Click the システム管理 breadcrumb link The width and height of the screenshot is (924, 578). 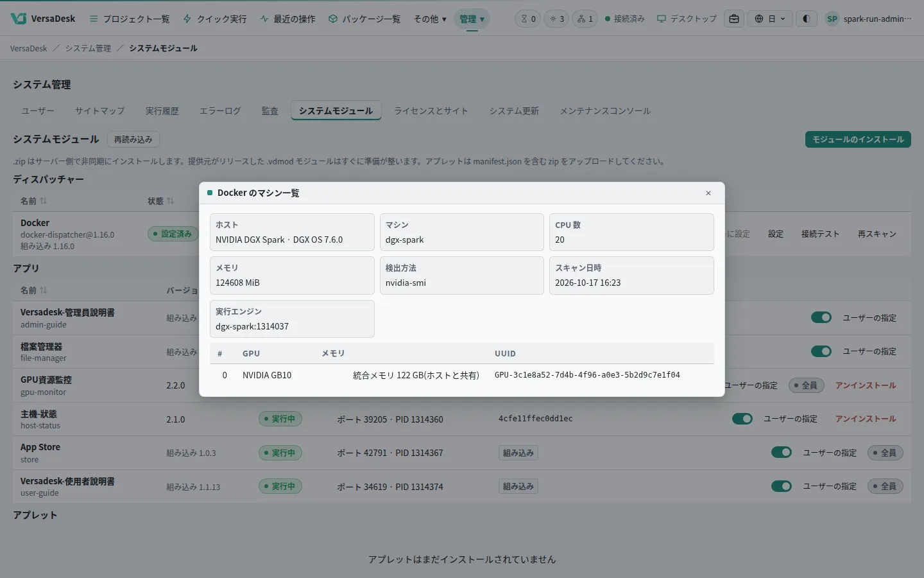(88, 48)
